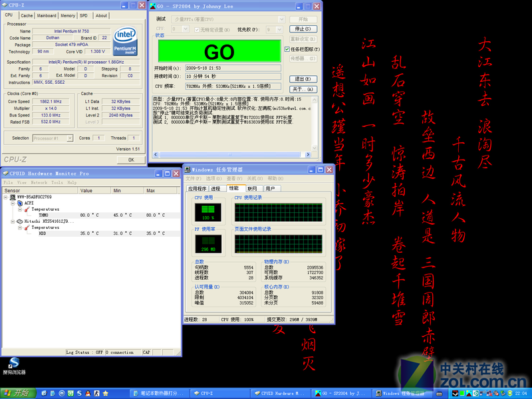This screenshot has width=532, height=399.
Task: Open the Users tab in Task Manager
Action: pos(271,189)
